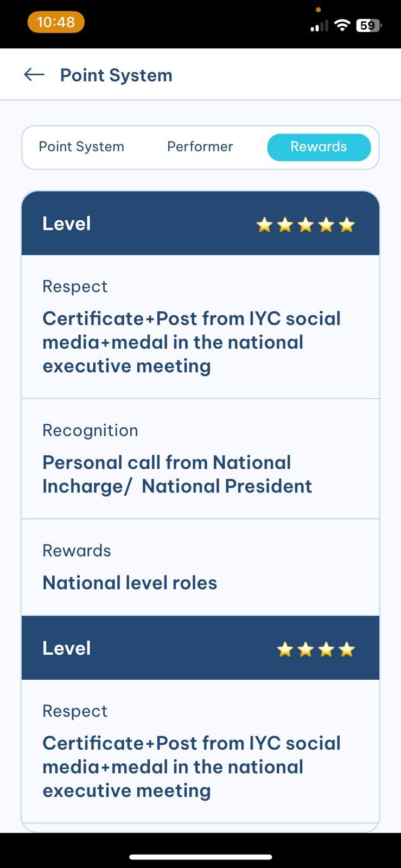Tap the cellular signal bars icon
401x868 pixels.
click(x=319, y=25)
